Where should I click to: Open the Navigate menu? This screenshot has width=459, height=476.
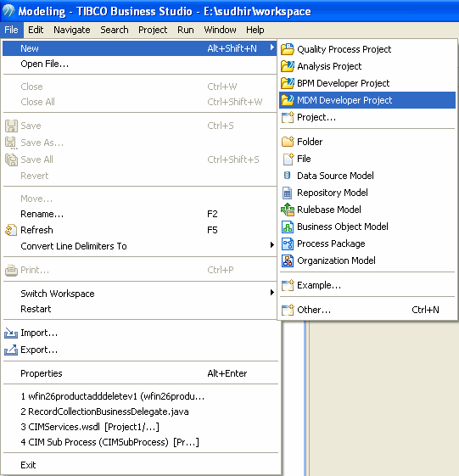tap(72, 30)
